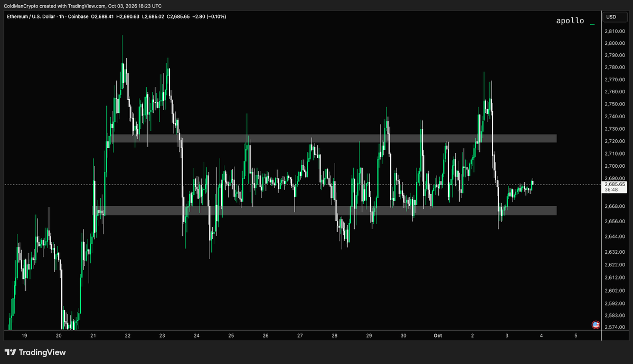Click the date label 30 on time axis
The height and width of the screenshot is (364, 633).
click(x=403, y=336)
